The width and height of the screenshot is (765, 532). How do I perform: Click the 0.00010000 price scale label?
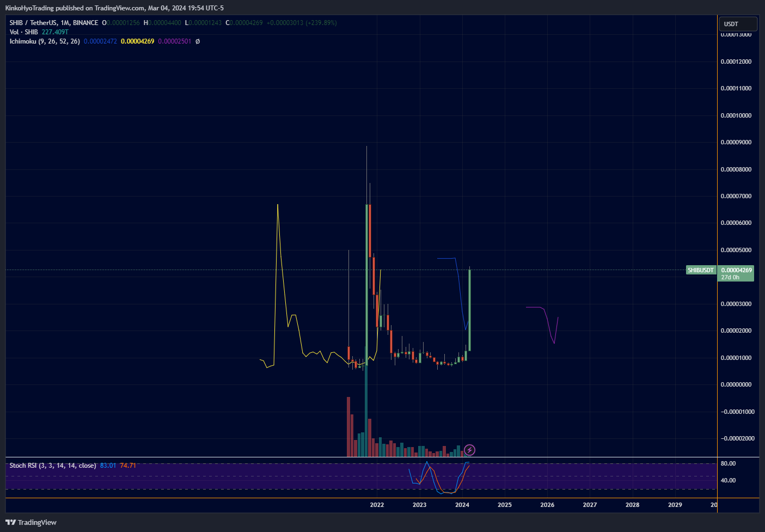tap(736, 115)
